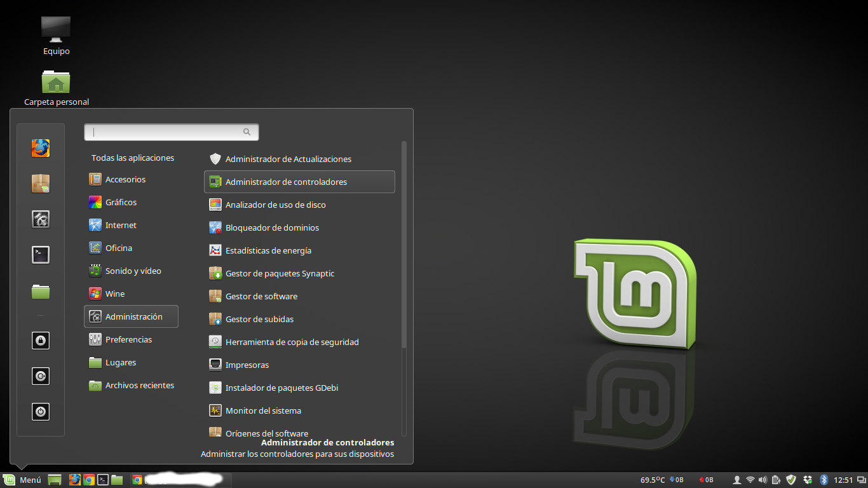This screenshot has height=488, width=868.
Task: Open network options via the Wi-Fi icon
Action: [x=750, y=480]
